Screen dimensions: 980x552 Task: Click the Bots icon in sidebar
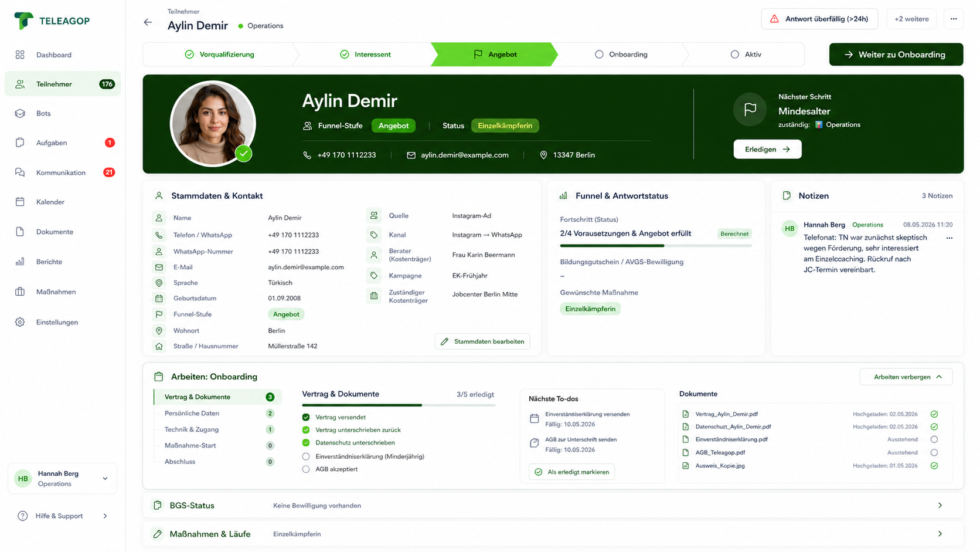pyautogui.click(x=20, y=113)
